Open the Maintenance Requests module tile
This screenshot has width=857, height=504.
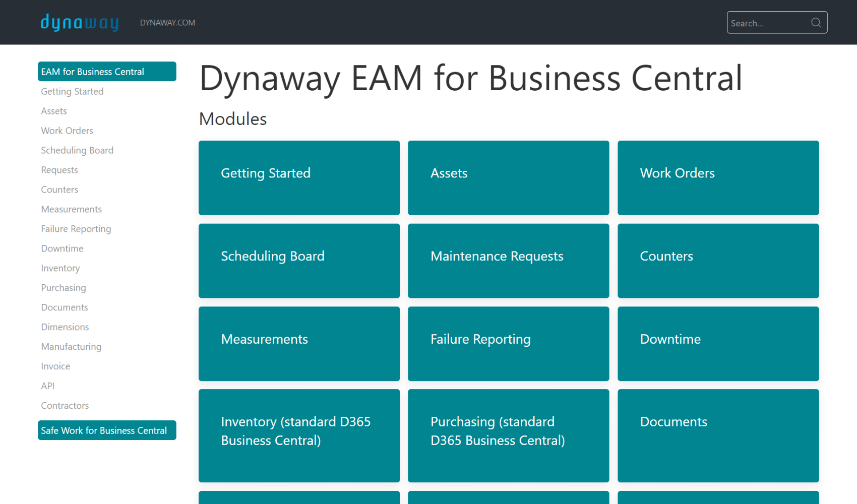[509, 261]
